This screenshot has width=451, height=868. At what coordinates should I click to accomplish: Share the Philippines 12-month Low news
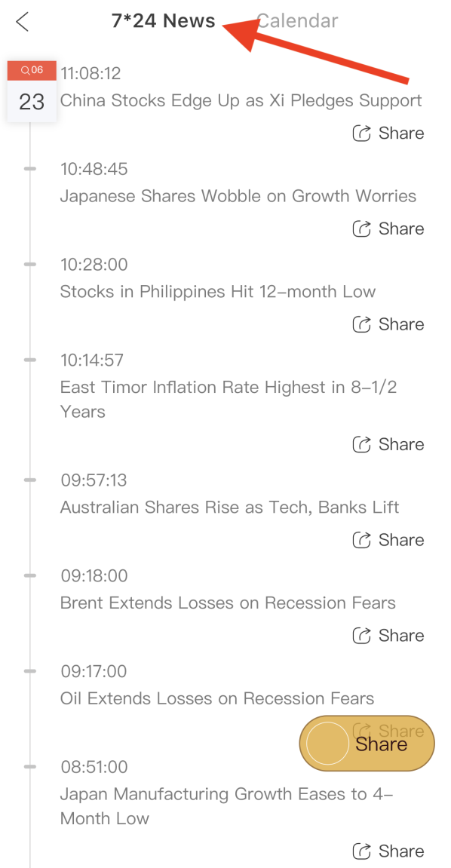pyautogui.click(x=388, y=324)
